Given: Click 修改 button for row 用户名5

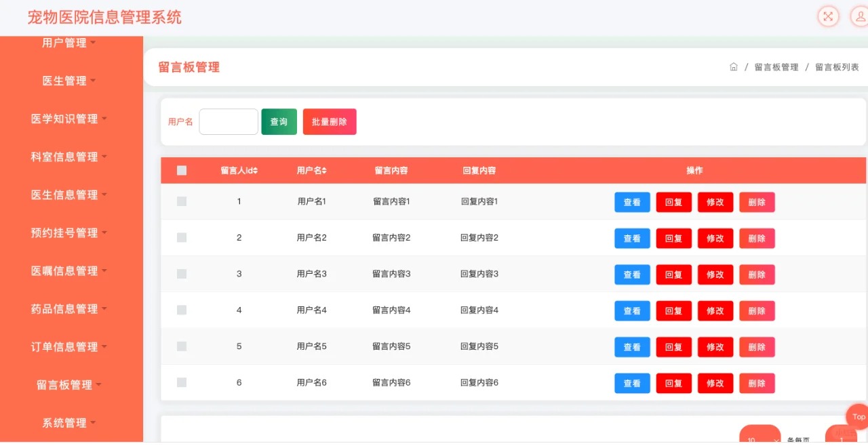Looking at the screenshot, I should pyautogui.click(x=715, y=347).
